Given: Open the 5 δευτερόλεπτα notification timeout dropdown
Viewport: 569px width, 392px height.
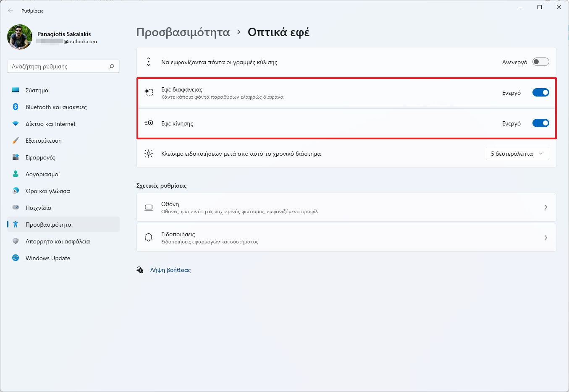Looking at the screenshot, I should [517, 154].
